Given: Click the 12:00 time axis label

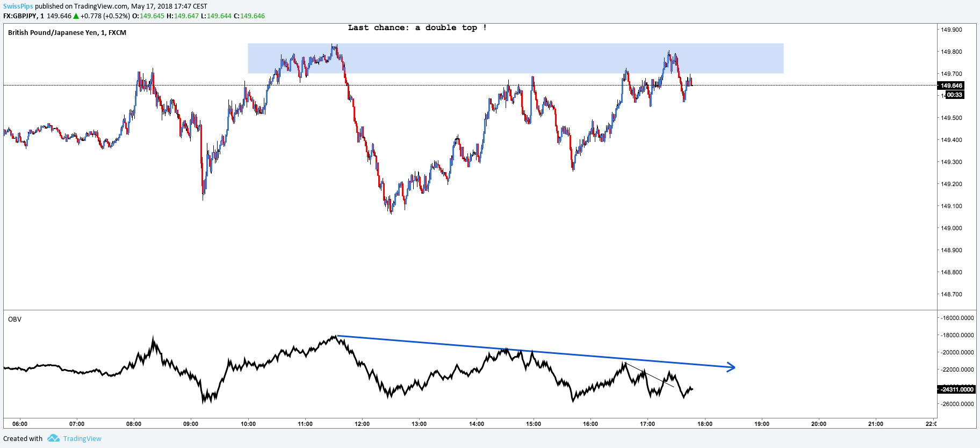Looking at the screenshot, I should click(x=362, y=424).
